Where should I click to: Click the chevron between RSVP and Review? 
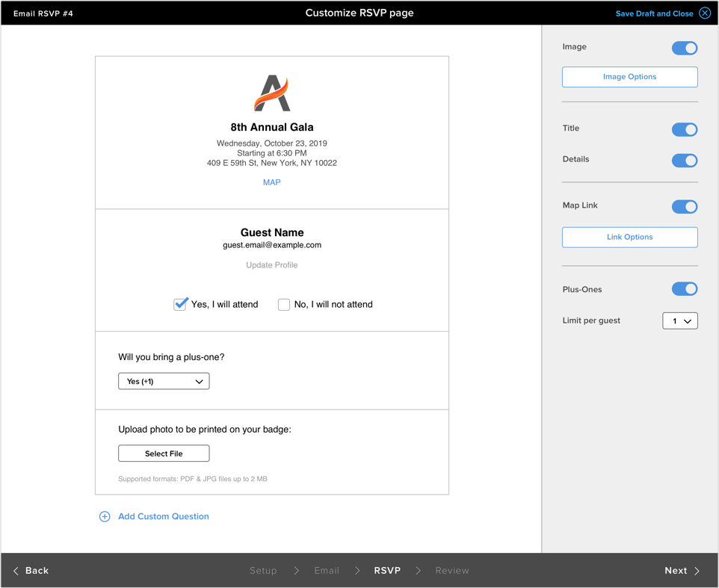419,571
